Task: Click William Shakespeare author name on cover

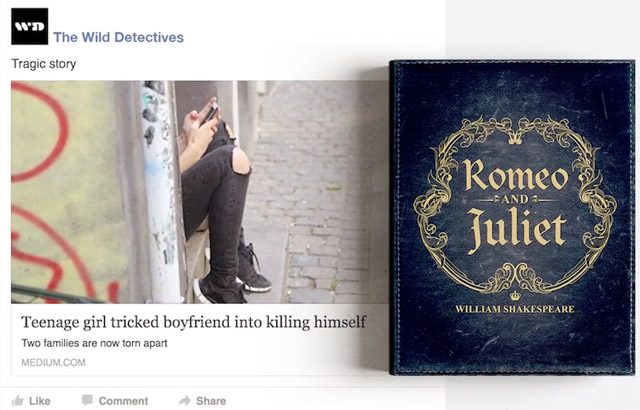Action: 515,309
